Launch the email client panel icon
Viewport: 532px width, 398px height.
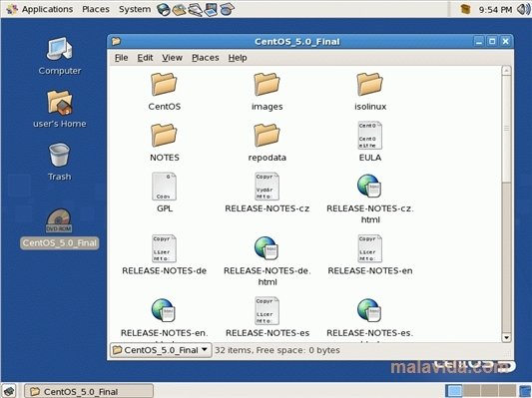[x=180, y=9]
